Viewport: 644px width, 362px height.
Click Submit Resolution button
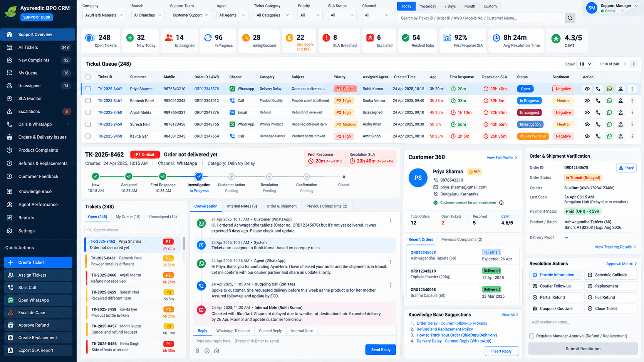point(583,349)
